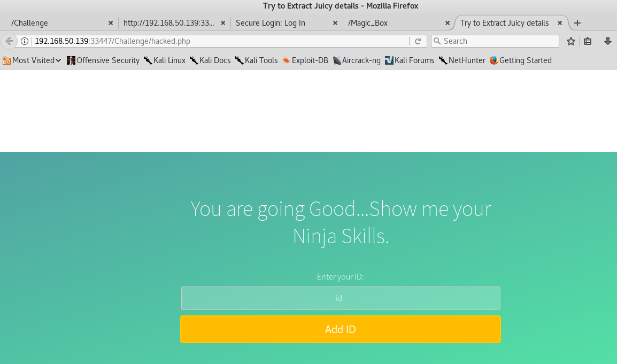
Task: Open the NetHunter bookmark
Action: [x=462, y=60]
